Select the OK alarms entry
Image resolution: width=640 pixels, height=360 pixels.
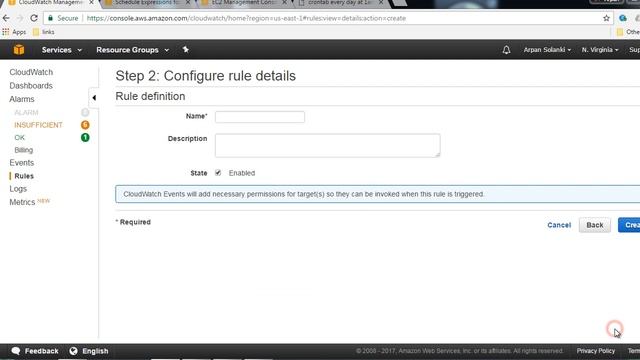pyautogui.click(x=20, y=138)
